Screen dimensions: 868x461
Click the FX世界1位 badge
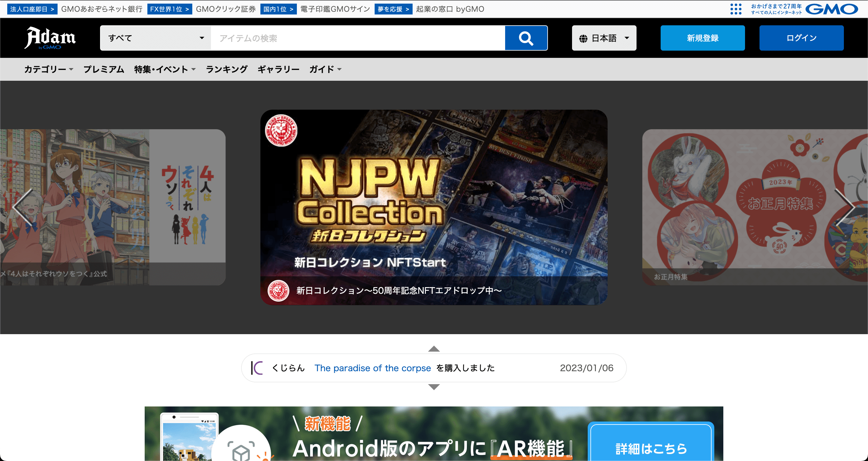pyautogui.click(x=169, y=9)
